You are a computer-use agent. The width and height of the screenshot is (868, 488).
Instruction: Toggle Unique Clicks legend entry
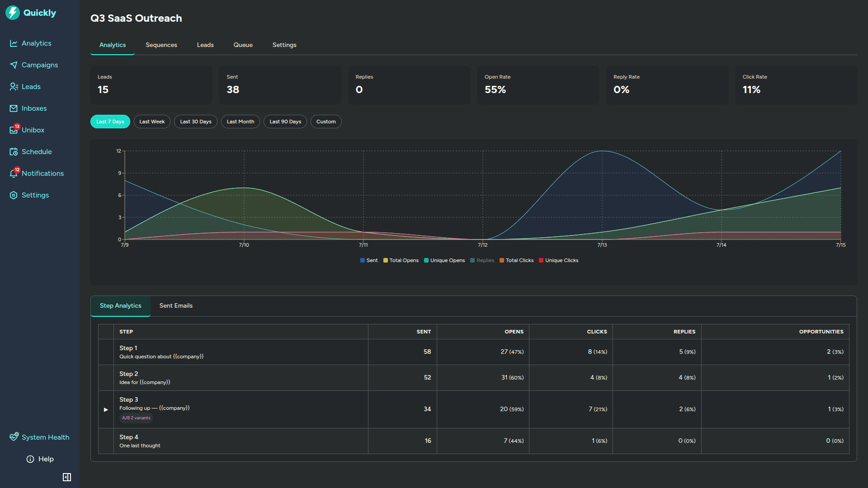coord(559,260)
